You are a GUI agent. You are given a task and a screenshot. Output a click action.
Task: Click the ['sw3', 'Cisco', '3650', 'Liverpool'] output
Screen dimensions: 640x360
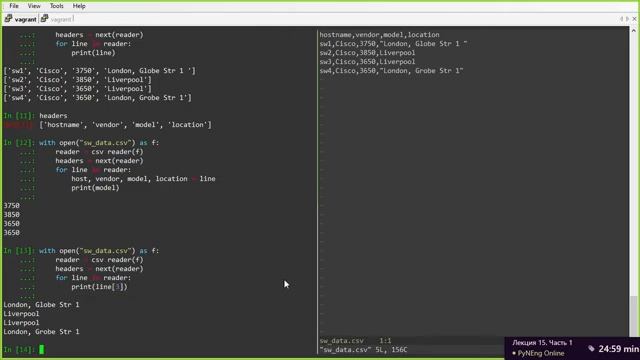[x=77, y=89]
